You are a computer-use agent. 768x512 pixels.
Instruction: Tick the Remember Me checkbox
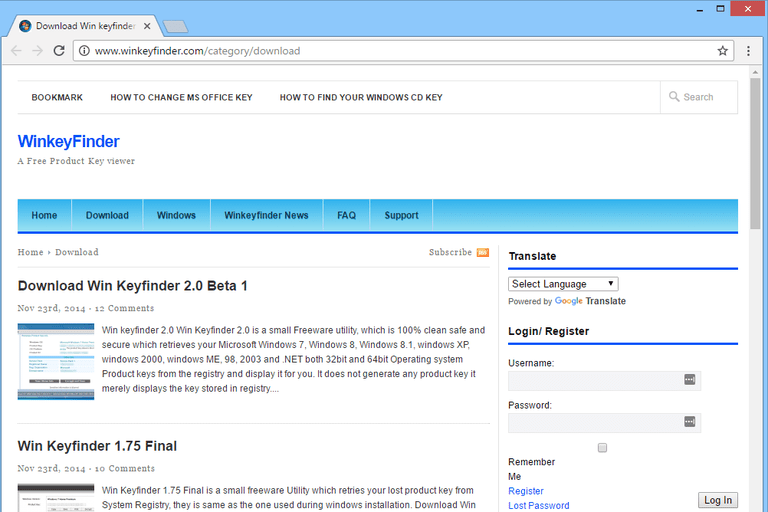(602, 448)
